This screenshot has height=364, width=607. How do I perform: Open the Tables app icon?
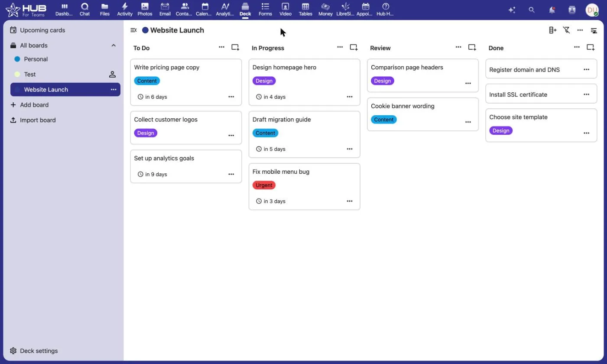click(x=305, y=9)
